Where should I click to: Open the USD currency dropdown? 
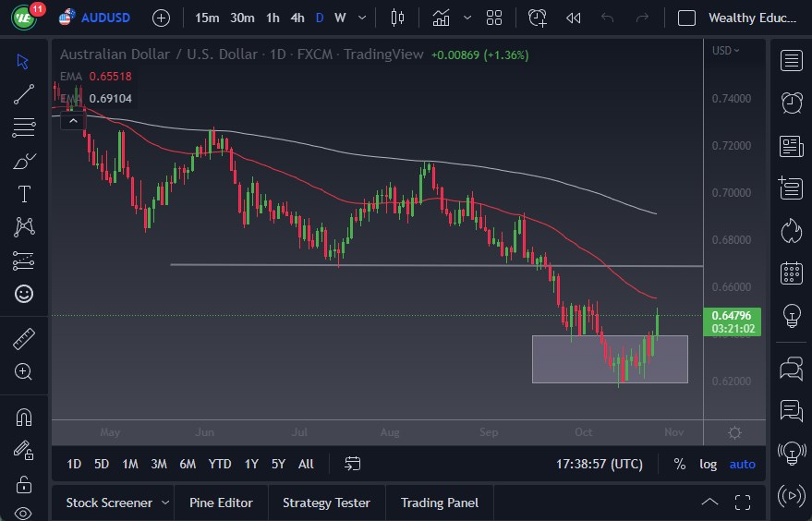click(726, 51)
